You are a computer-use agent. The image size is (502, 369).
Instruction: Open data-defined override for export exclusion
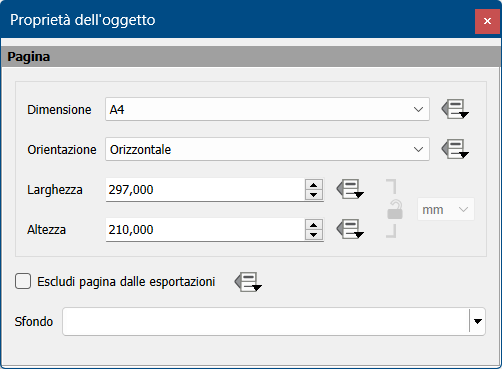click(x=248, y=282)
